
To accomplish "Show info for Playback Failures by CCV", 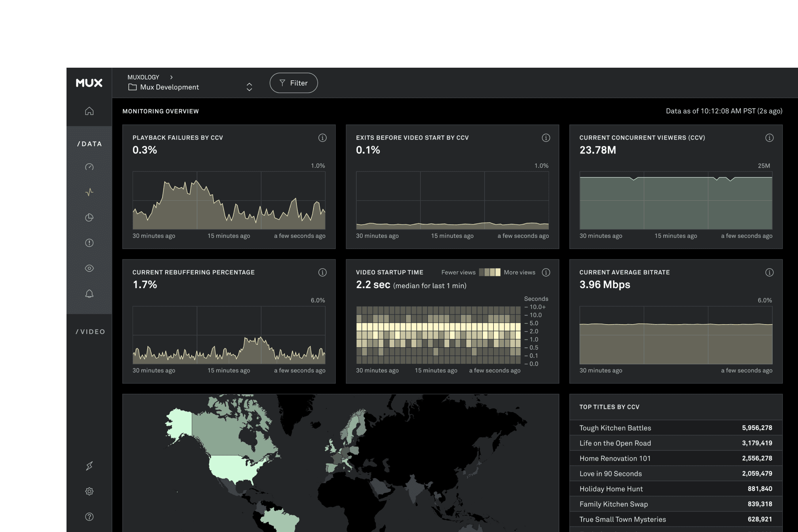I will click(322, 138).
